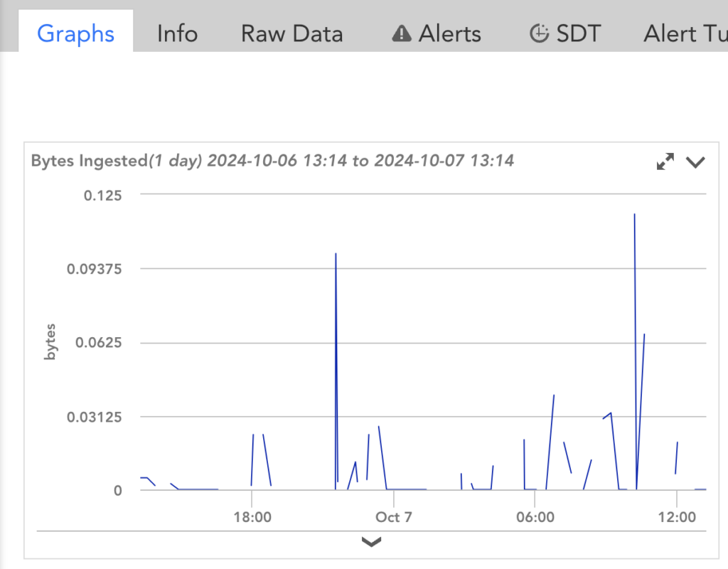Viewport: 728px width, 569px height.
Task: Expand the legend chevron below the graph
Action: tap(371, 541)
